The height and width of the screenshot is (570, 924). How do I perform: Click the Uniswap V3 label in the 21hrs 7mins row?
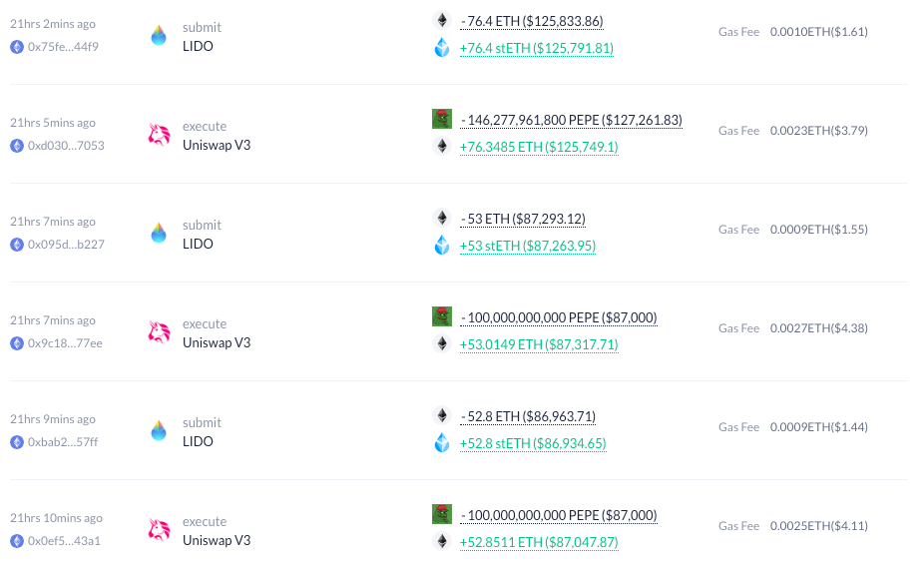tap(216, 342)
